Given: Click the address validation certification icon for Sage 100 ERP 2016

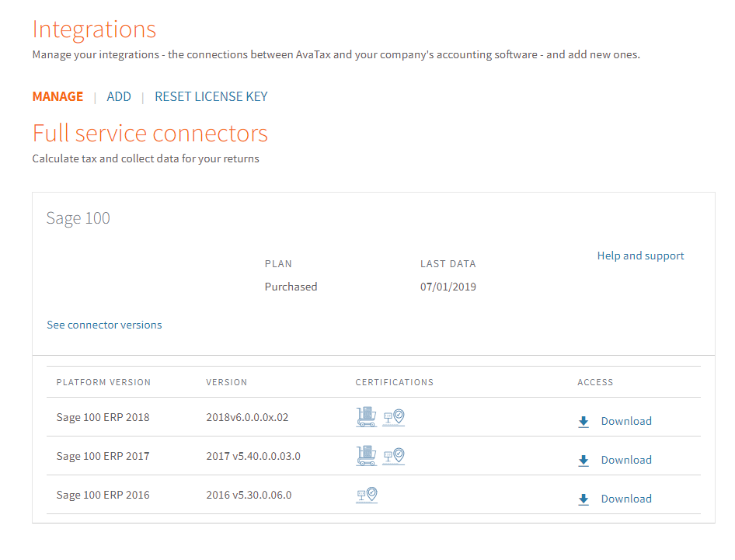Looking at the screenshot, I should coord(367,495).
